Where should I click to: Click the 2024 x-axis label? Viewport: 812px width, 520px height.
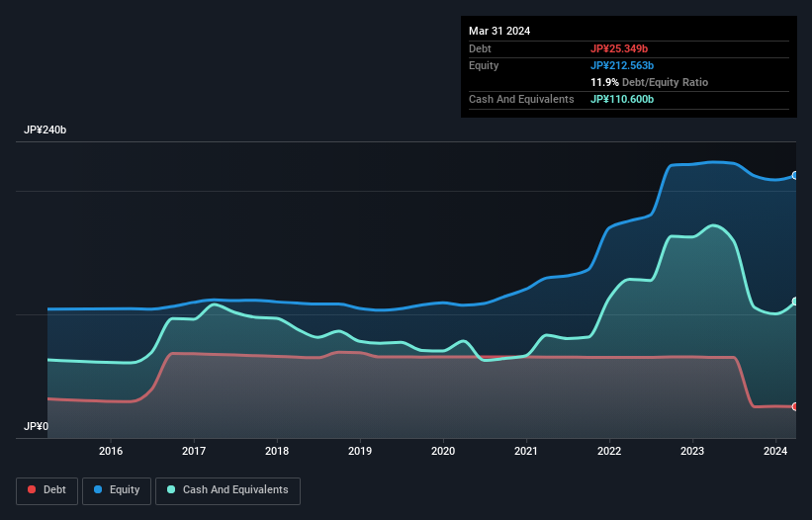775,451
